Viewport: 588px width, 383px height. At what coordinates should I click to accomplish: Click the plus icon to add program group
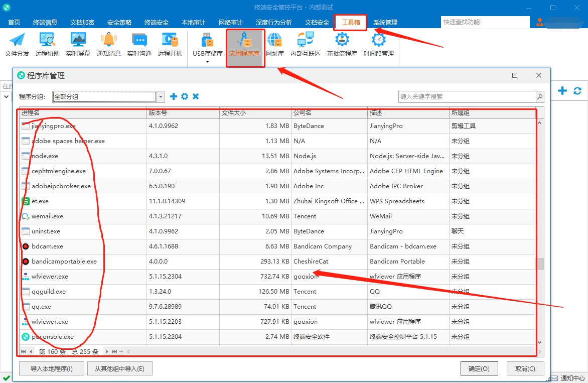[x=174, y=96]
